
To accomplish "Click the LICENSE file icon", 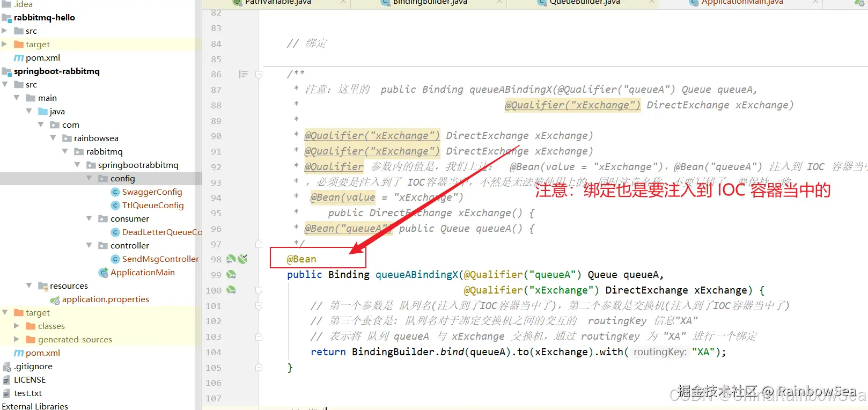I will pyautogui.click(x=7, y=380).
